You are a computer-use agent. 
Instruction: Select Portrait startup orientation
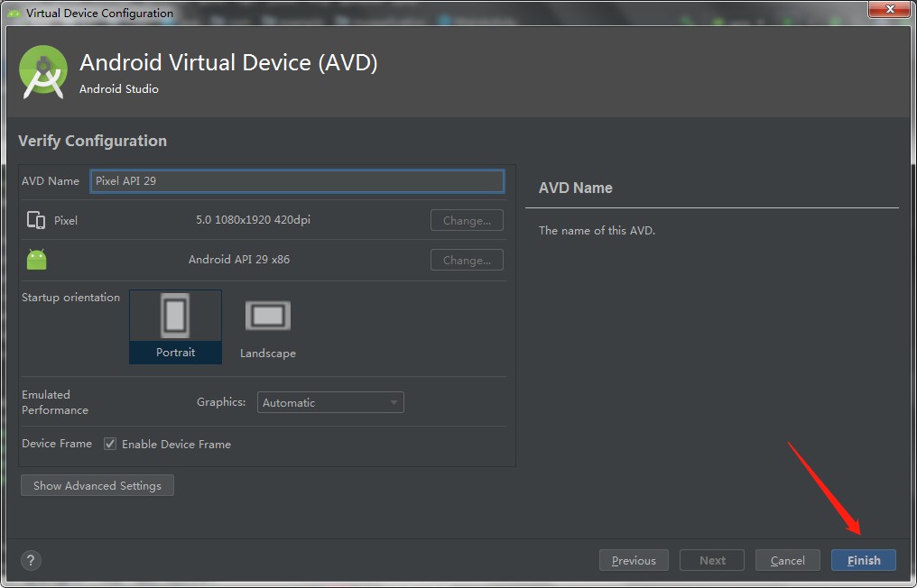175,326
